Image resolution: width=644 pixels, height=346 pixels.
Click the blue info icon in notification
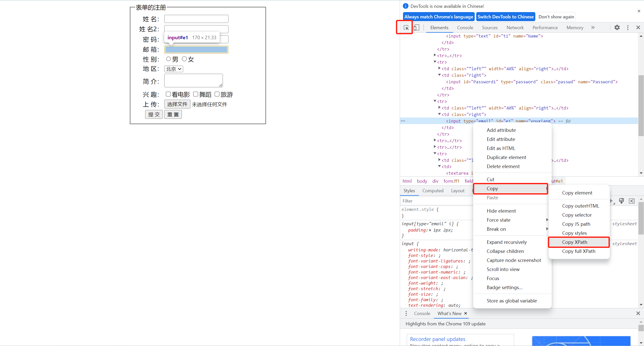click(406, 6)
